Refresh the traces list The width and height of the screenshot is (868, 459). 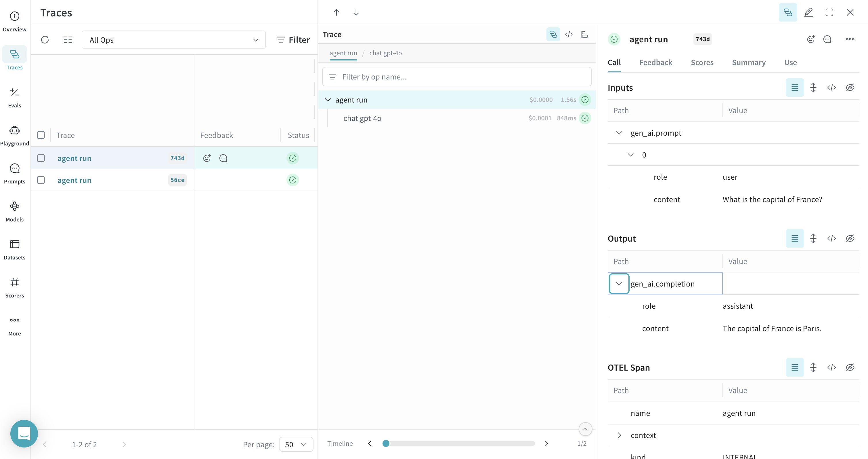coord(45,40)
